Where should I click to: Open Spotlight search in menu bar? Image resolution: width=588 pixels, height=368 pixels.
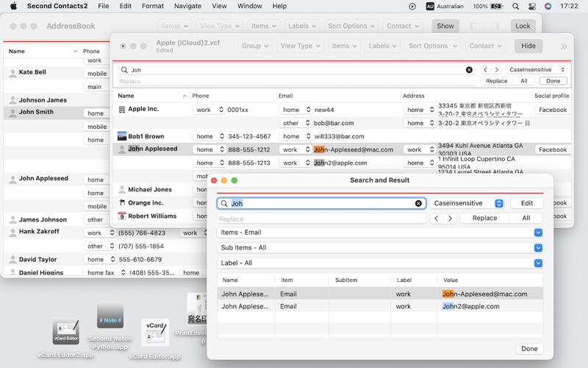[516, 6]
